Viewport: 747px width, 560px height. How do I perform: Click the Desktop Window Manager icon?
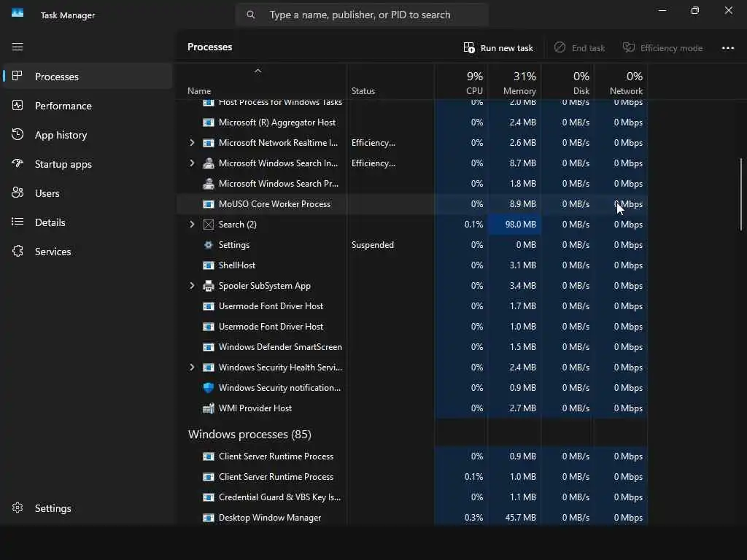(208, 518)
